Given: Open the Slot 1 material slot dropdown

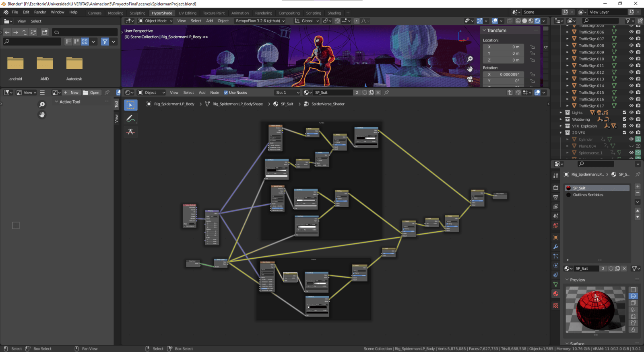Looking at the screenshot, I should (x=287, y=93).
